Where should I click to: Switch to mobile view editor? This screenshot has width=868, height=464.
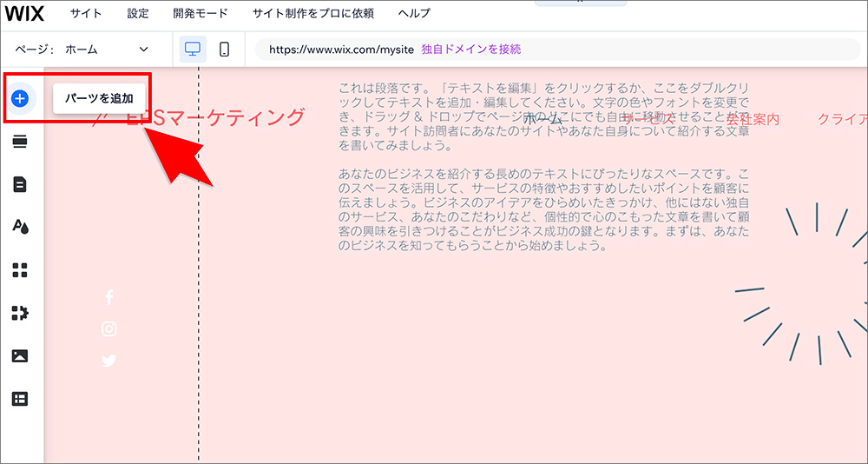point(224,50)
